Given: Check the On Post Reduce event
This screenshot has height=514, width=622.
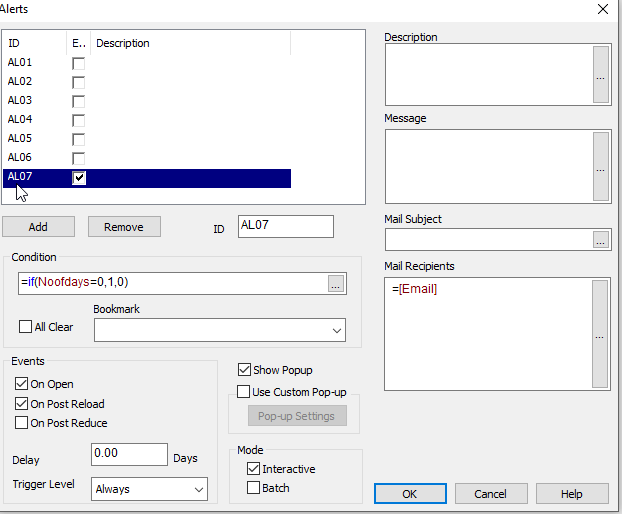Looking at the screenshot, I should coord(21,422).
